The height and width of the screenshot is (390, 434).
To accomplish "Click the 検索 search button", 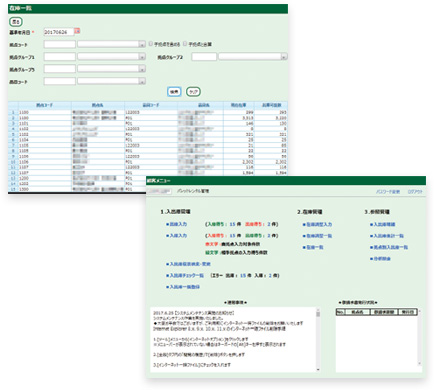I will point(174,92).
